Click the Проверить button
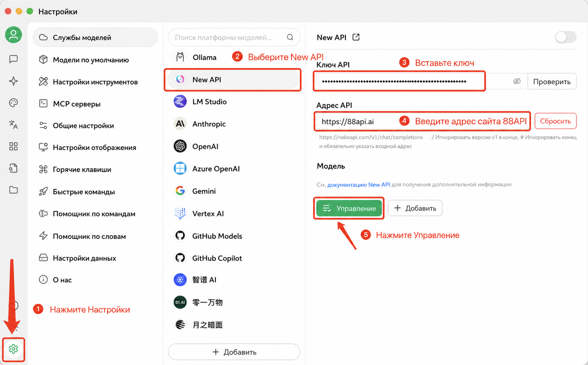588x365 pixels. (x=552, y=81)
